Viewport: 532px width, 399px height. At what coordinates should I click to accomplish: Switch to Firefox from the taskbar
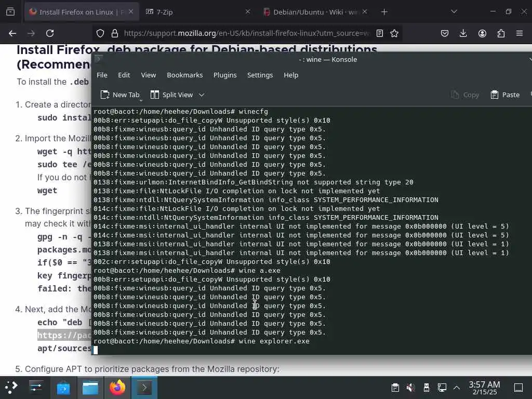117,387
